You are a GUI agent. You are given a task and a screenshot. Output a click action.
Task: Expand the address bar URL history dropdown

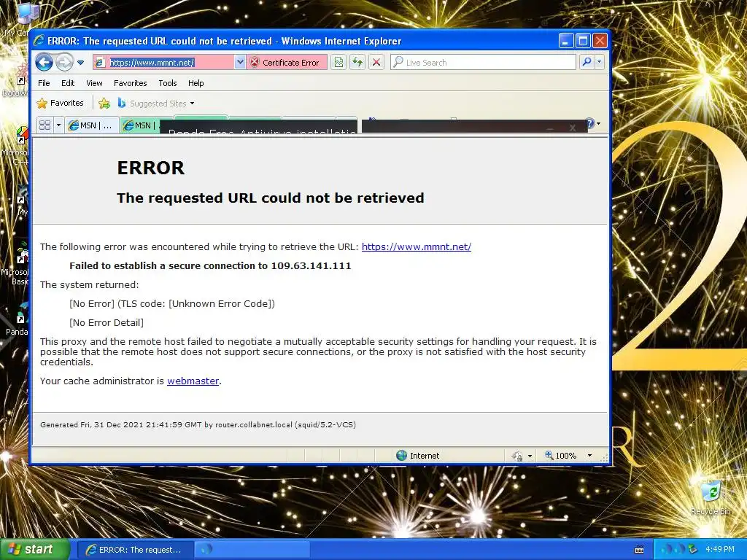pos(239,63)
